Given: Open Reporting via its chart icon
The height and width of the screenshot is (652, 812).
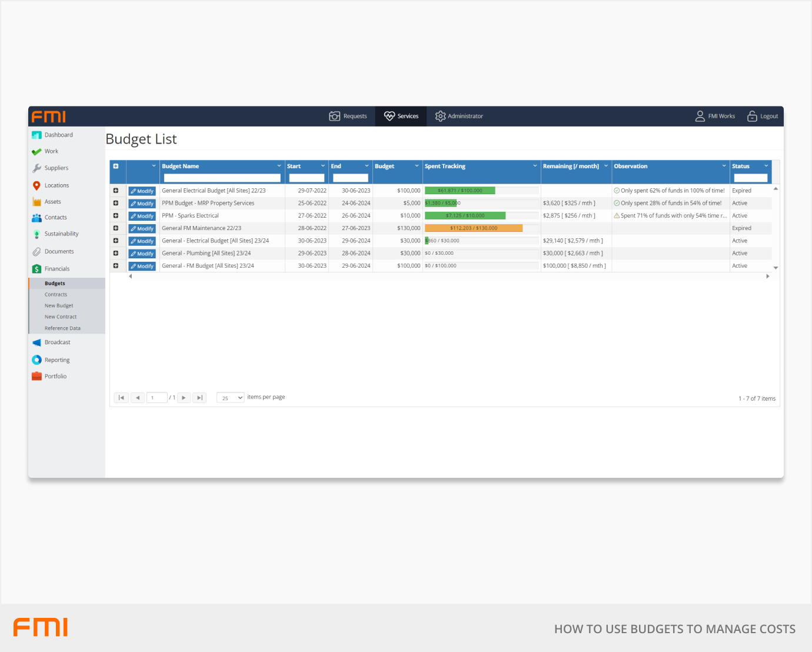Looking at the screenshot, I should click(36, 360).
